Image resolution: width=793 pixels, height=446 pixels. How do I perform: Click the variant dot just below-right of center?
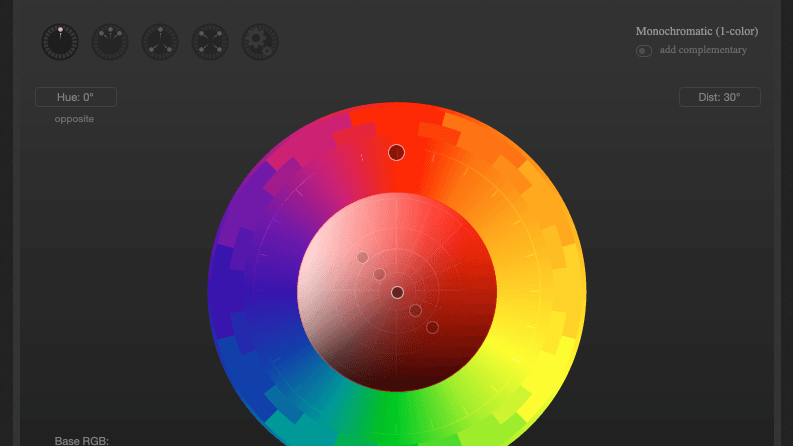[415, 310]
